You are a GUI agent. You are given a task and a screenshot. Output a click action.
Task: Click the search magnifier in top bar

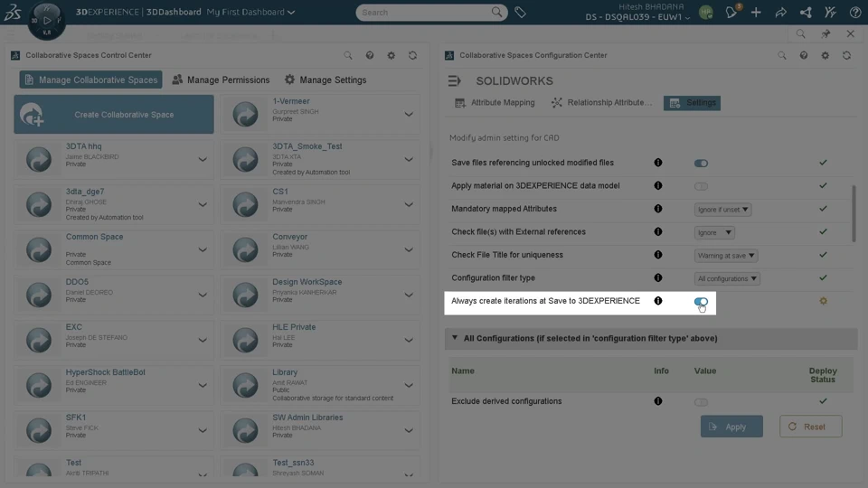[x=496, y=12]
